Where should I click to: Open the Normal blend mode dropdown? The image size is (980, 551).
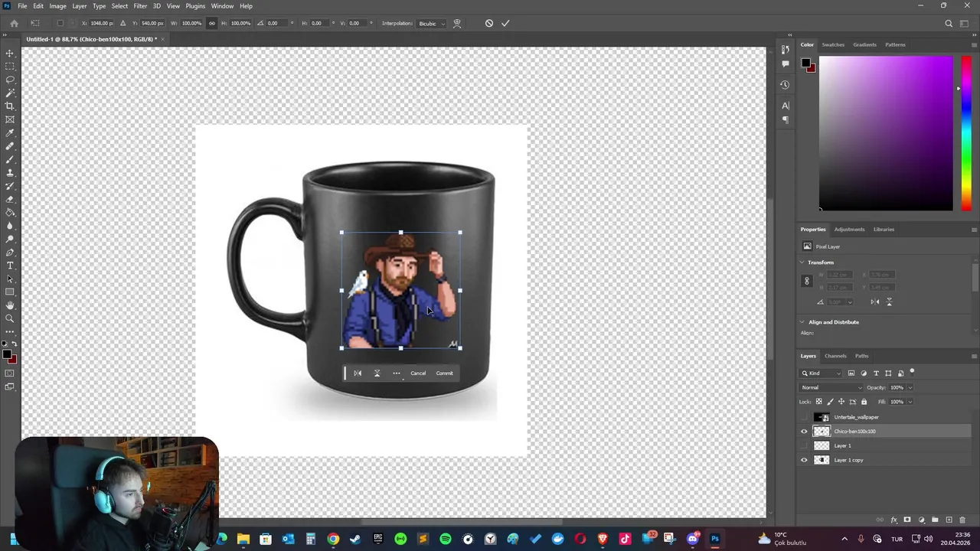click(x=831, y=387)
